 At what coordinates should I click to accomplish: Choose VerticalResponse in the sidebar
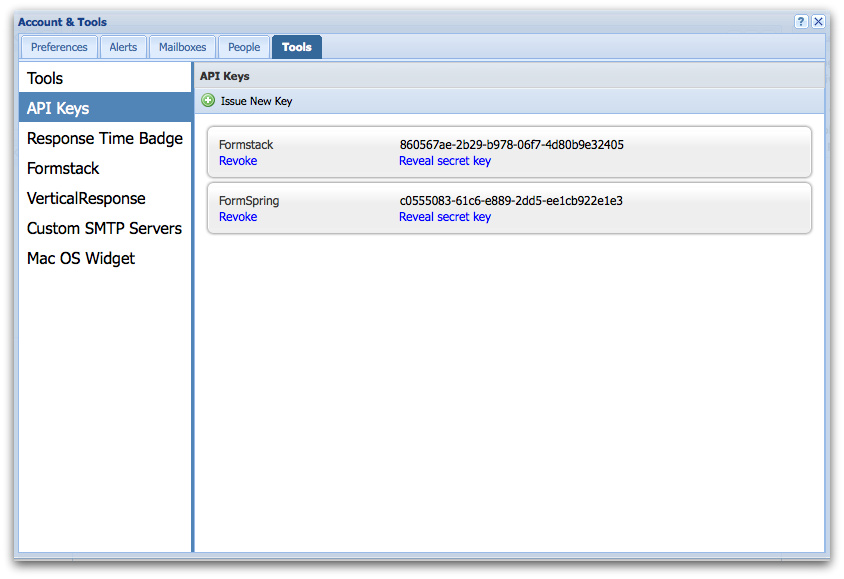86,198
